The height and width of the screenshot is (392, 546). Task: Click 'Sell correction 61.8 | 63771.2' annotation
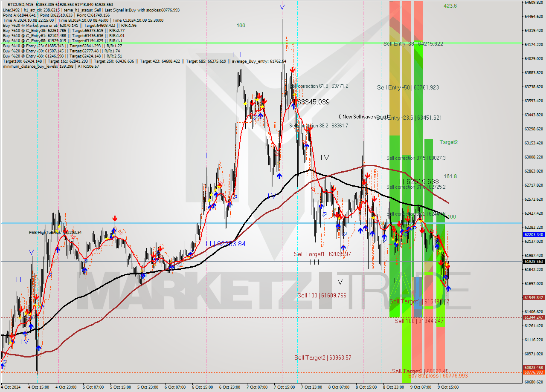(319, 86)
